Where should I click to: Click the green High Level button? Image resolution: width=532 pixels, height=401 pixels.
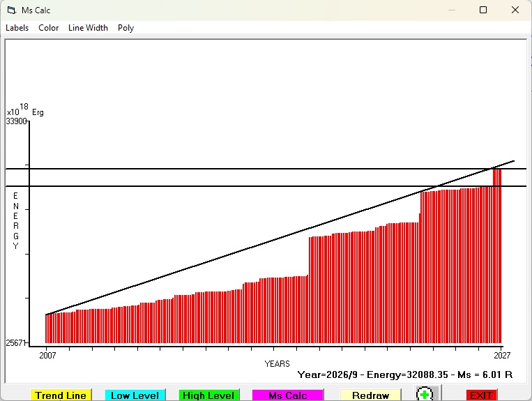tap(208, 395)
